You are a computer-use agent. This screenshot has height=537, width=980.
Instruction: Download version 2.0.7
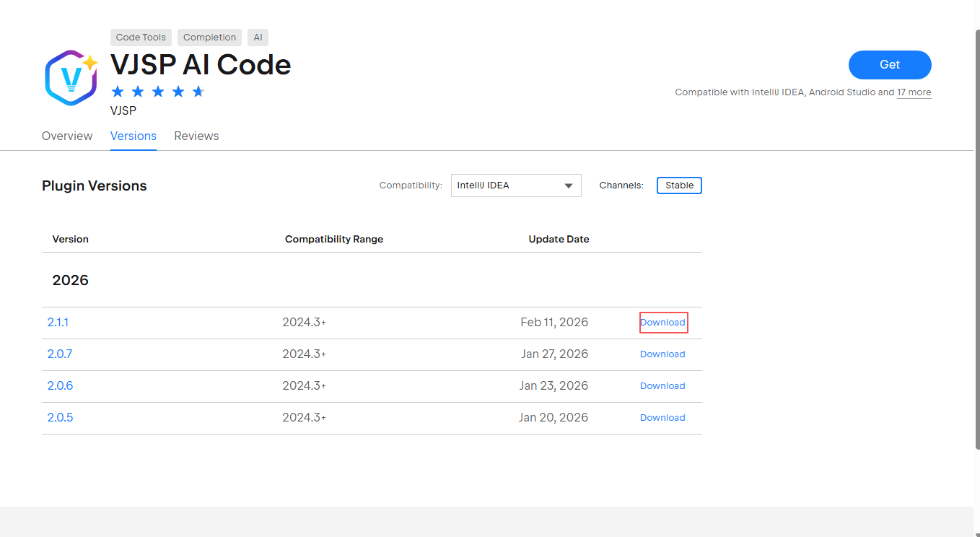(x=662, y=354)
